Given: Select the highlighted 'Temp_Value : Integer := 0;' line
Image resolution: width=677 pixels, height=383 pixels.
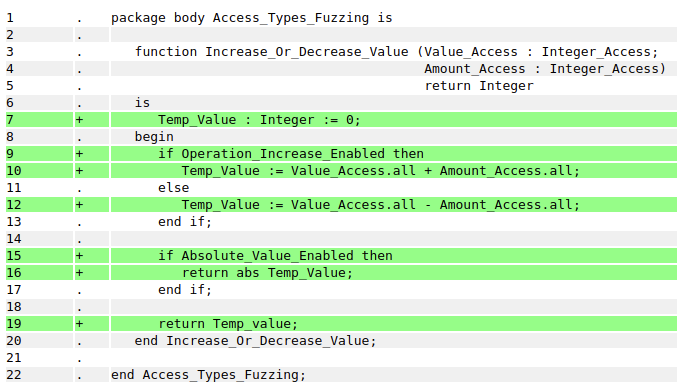Looking at the screenshot, I should [259, 120].
